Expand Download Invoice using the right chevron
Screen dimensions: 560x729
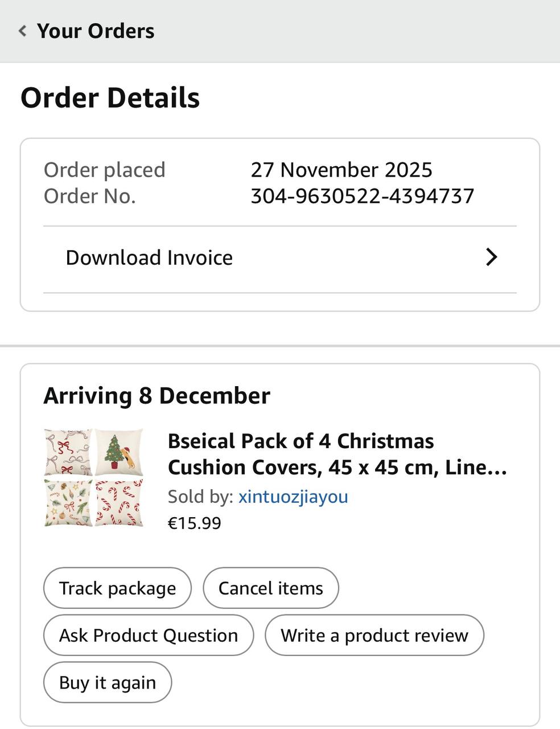point(492,257)
